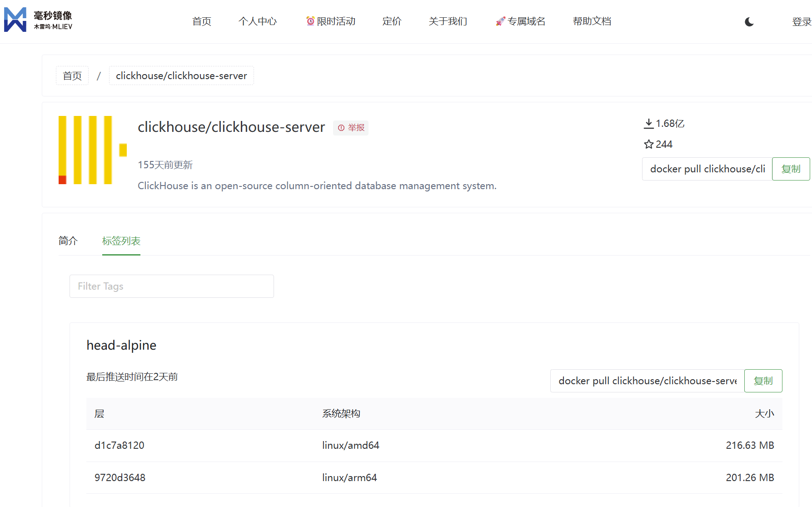Open the 首页 navigation menu item
This screenshot has height=507, width=812.
(202, 21)
